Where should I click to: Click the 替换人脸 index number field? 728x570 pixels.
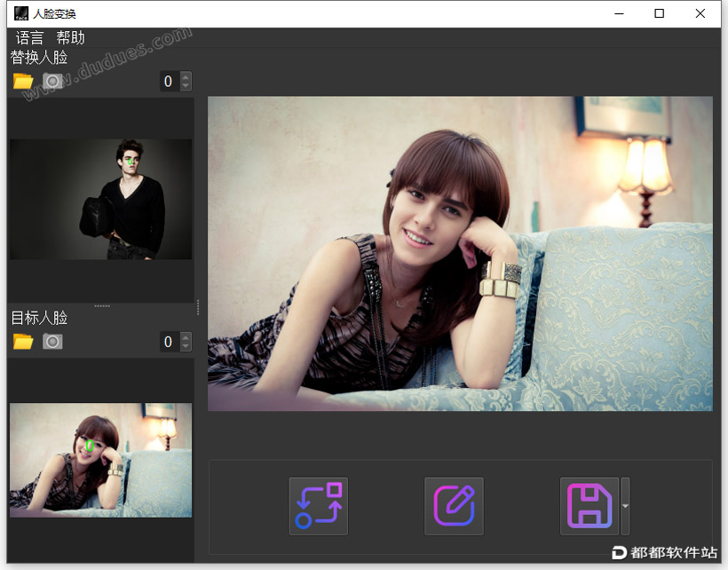tap(169, 82)
